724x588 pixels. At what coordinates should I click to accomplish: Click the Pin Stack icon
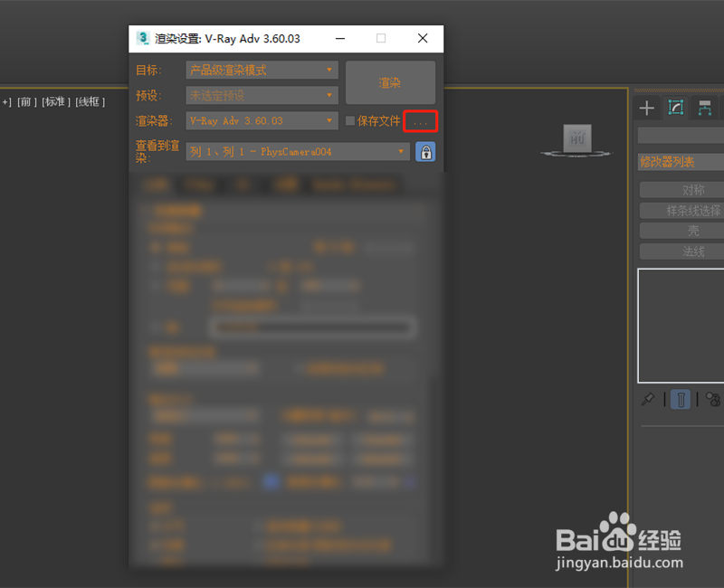pyautogui.click(x=648, y=399)
